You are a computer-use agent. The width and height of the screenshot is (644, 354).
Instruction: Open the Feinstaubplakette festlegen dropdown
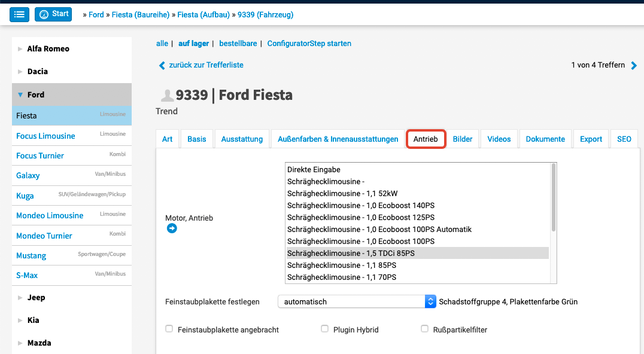[x=357, y=302]
